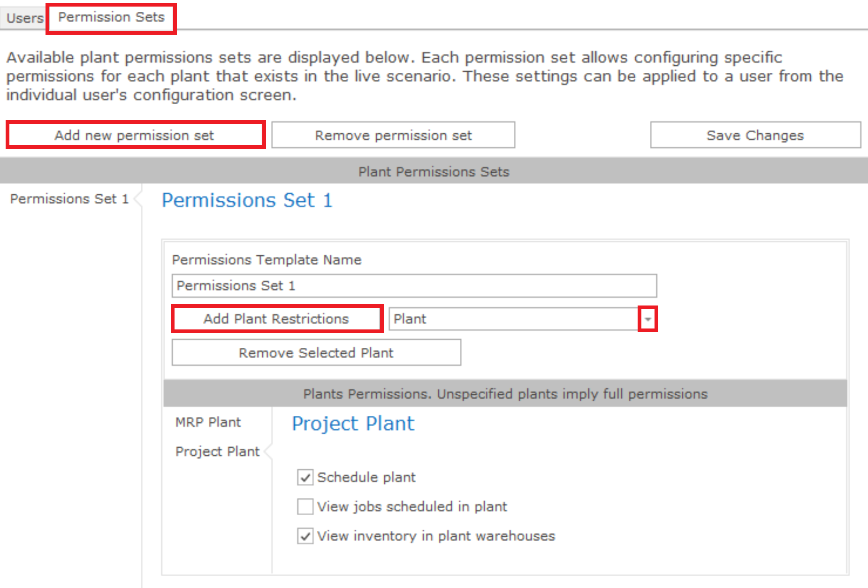Select the Permission Sets tab
This screenshot has height=588, width=868.
point(111,17)
